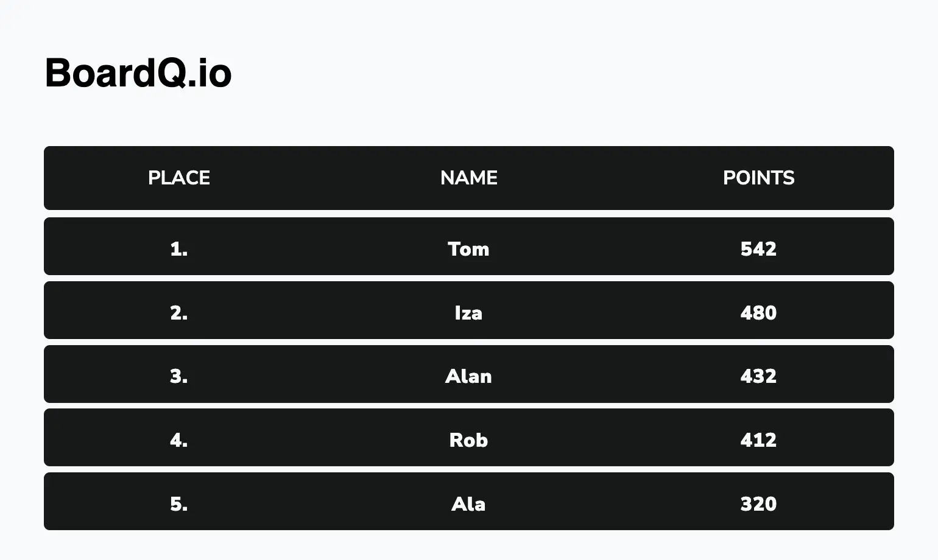Select the header row of the leaderboard
938x560 pixels.
(x=469, y=178)
